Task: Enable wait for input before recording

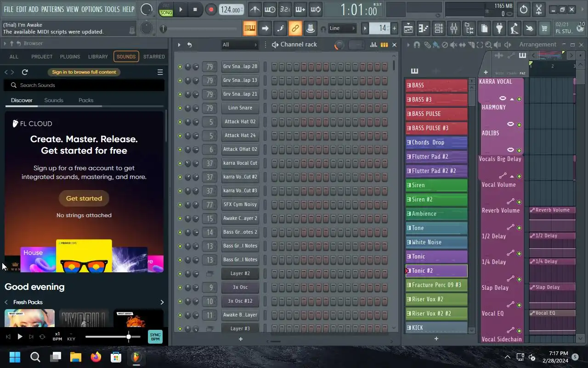Action: [270, 9]
